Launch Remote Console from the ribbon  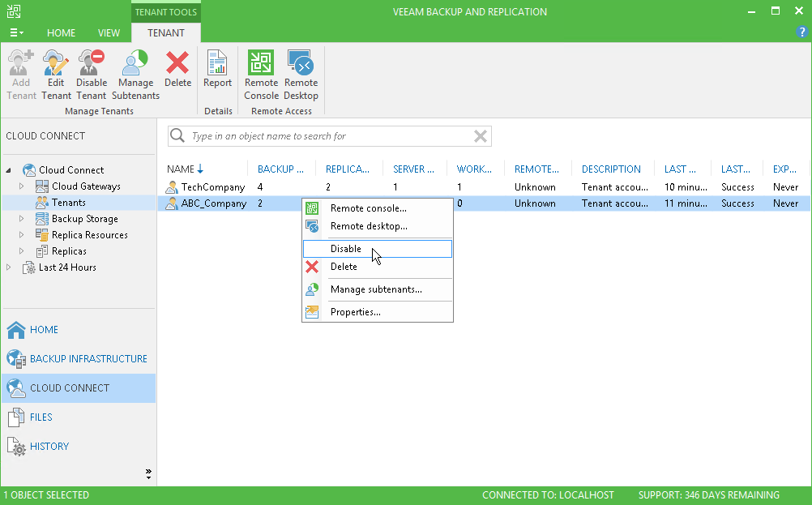(261, 75)
